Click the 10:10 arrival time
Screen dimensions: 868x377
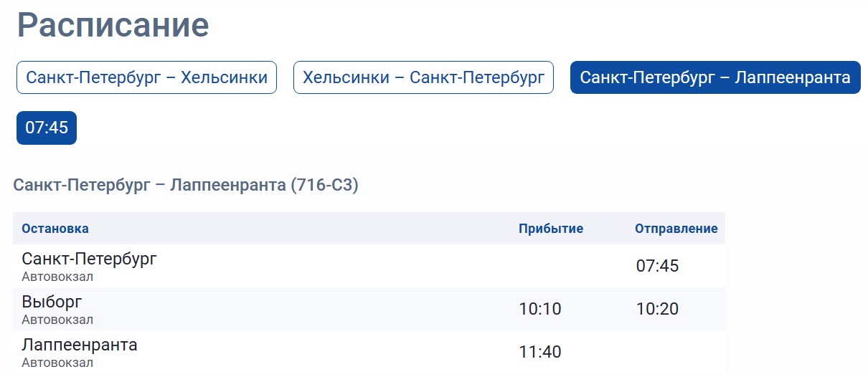[x=540, y=309]
